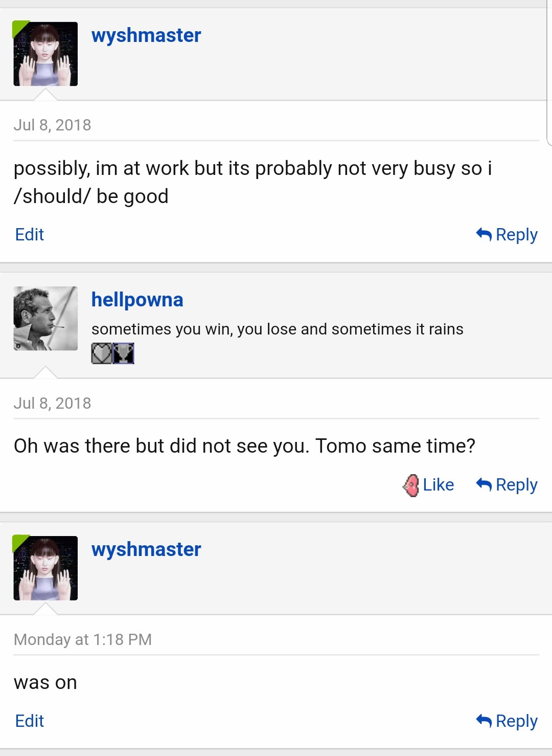Click the Jul 8, 2018 date on the top post
Viewport: 552px width, 756px height.
[x=52, y=125]
